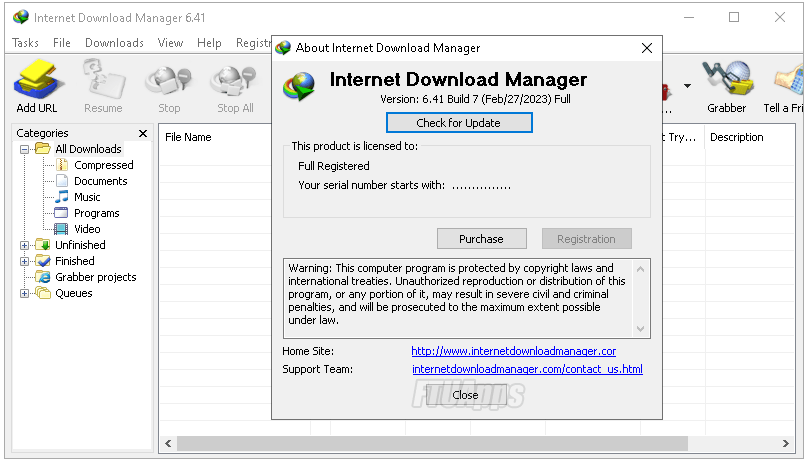This screenshot has height=462, width=807.
Task: Click the Grabber projects icon
Action: tap(43, 276)
